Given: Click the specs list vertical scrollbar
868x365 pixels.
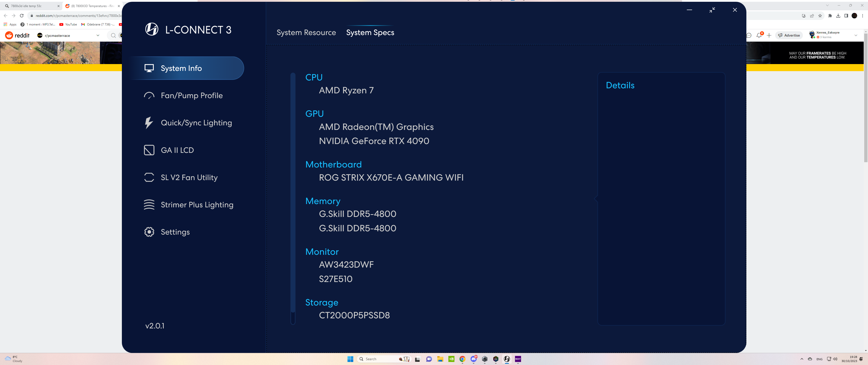Looking at the screenshot, I should [x=292, y=198].
